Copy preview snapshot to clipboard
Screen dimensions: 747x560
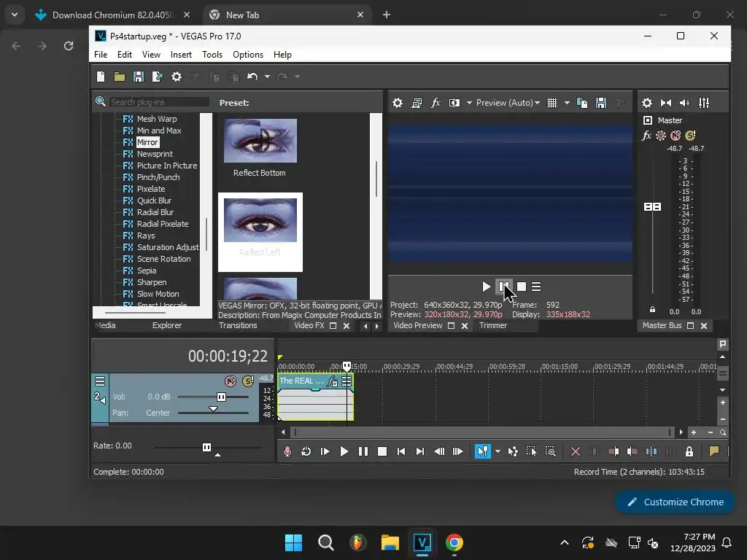(x=582, y=103)
